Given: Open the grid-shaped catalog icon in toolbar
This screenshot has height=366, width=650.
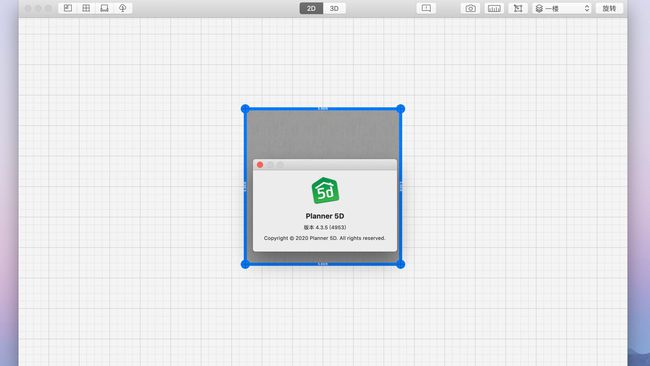Looking at the screenshot, I should tap(86, 8).
